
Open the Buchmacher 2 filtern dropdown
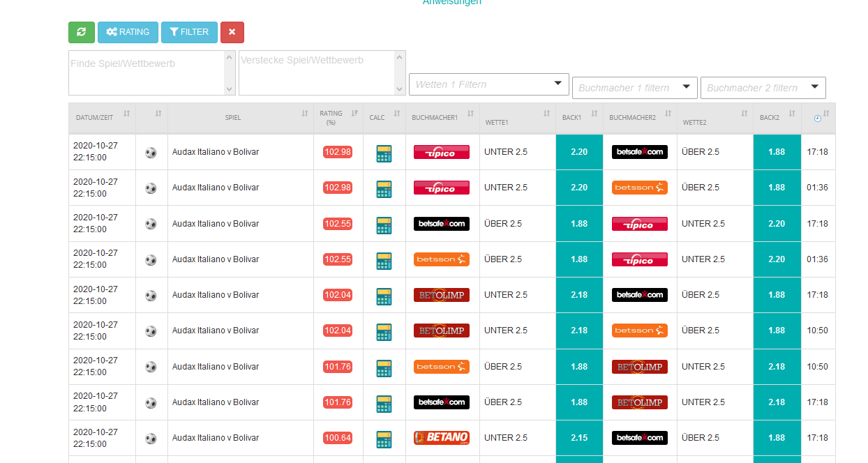pos(763,88)
